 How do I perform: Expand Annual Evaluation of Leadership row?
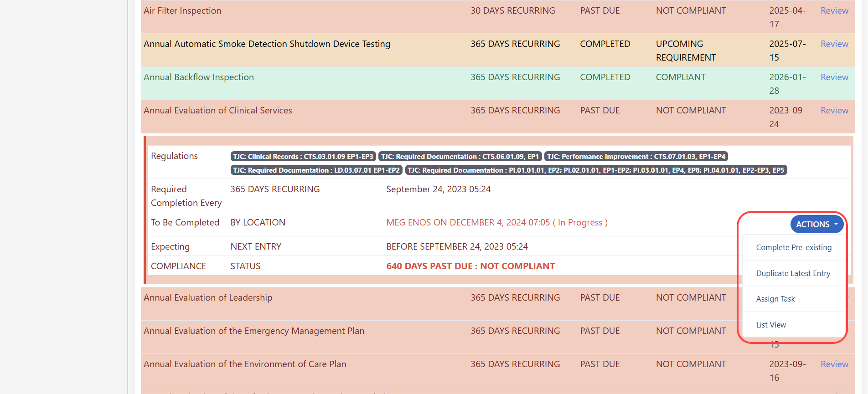[208, 297]
